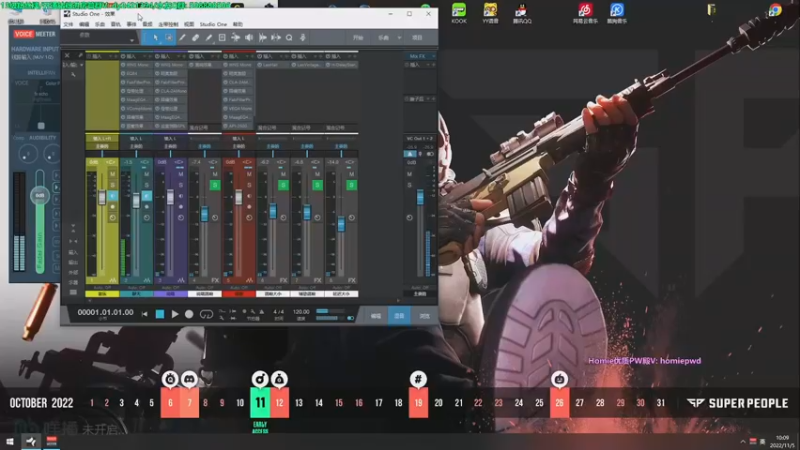Select the Listen speaker tool
The height and width of the screenshot is (450, 800).
click(249, 38)
